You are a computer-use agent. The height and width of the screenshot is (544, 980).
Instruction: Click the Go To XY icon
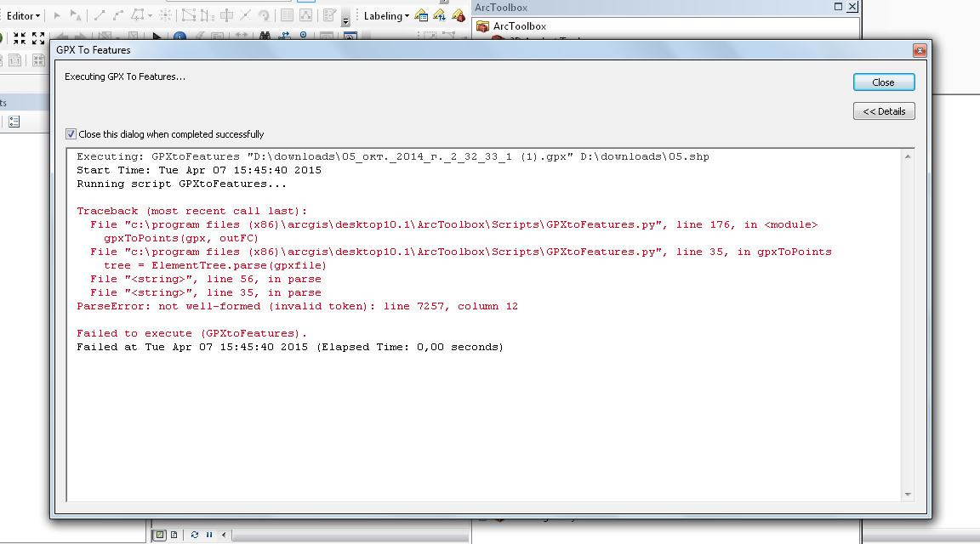click(x=303, y=36)
